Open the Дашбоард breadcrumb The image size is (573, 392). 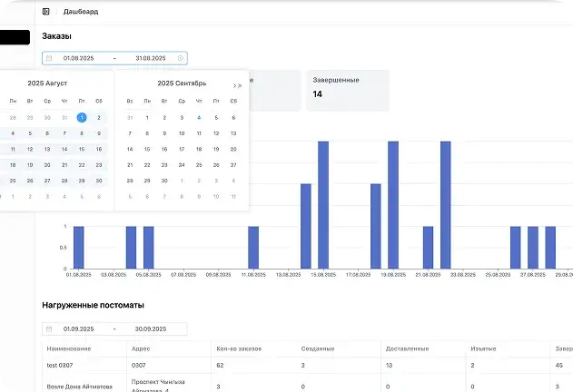[x=81, y=12]
